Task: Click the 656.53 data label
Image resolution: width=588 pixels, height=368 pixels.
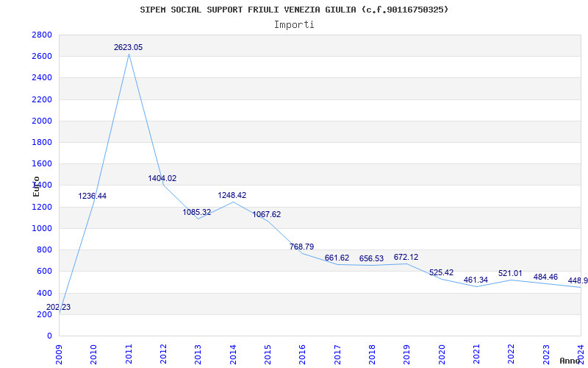Action: [372, 259]
